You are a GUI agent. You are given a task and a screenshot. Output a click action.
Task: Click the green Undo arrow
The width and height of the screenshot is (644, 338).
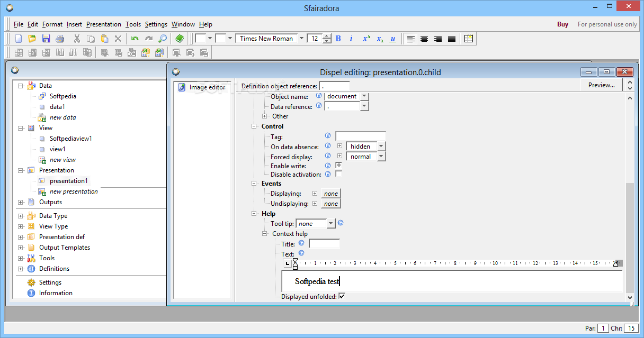tap(135, 39)
